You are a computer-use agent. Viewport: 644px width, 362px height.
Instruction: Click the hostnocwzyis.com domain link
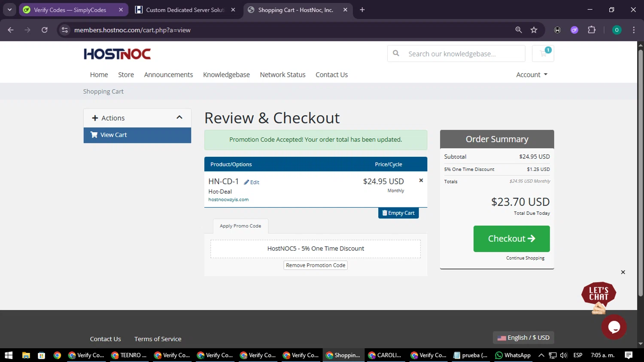(x=228, y=200)
